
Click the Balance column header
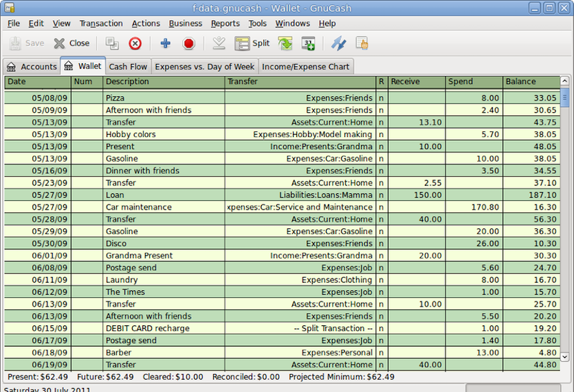click(531, 82)
